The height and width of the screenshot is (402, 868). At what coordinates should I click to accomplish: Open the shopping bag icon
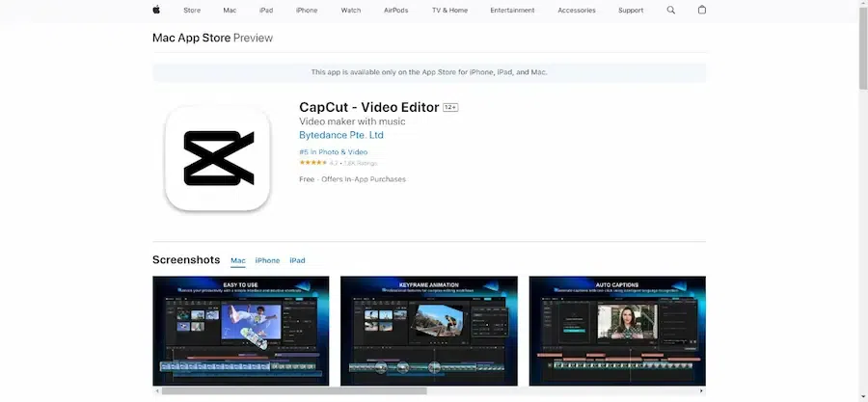point(702,10)
